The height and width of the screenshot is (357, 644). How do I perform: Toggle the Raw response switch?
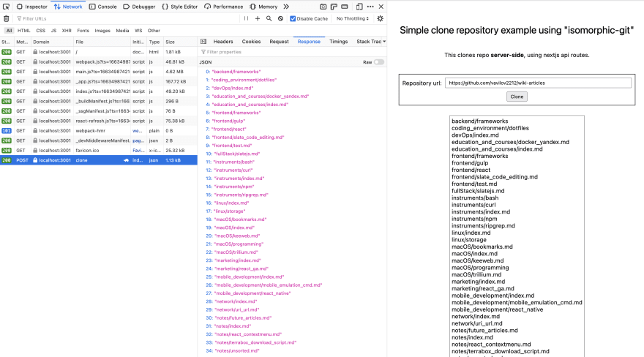coord(379,62)
